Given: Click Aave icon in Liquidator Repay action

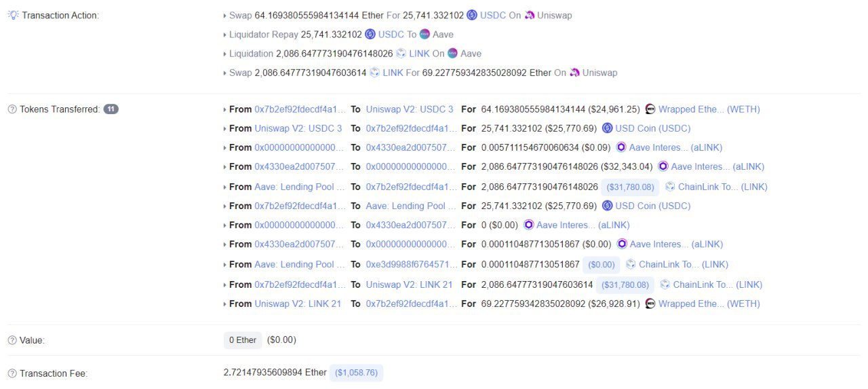Looking at the screenshot, I should 425,34.
